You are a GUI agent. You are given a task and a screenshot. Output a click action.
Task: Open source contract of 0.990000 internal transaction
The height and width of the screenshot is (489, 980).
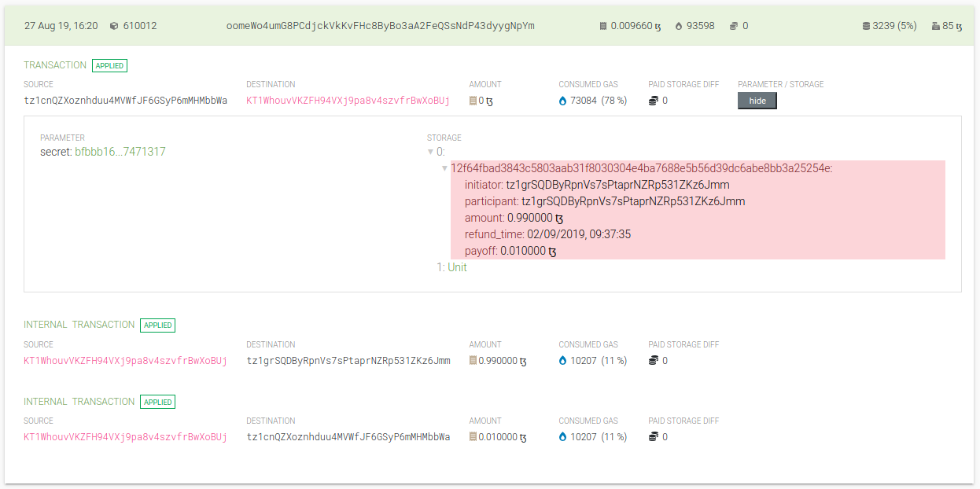point(125,361)
